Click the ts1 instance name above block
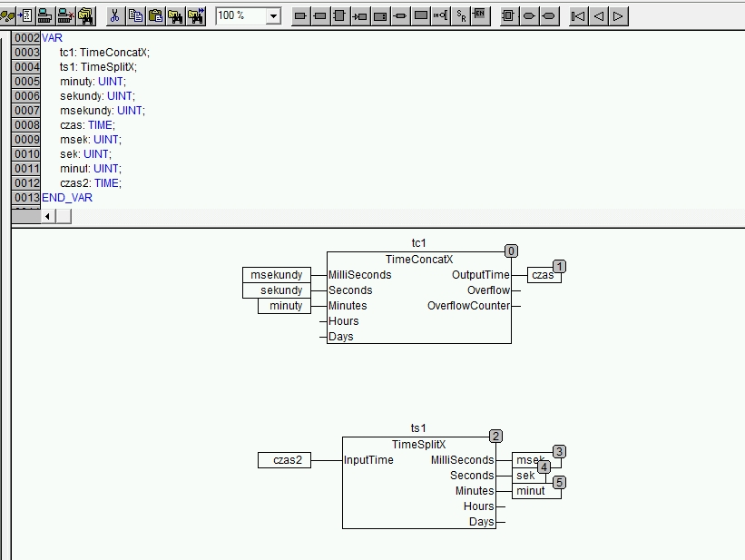The image size is (745, 560). (x=418, y=428)
